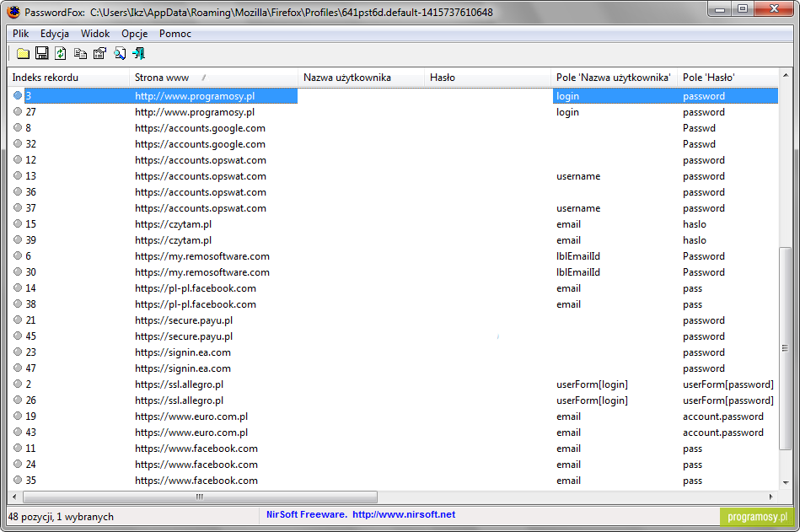
Task: Click the status icon of record 45
Action: click(x=18, y=336)
